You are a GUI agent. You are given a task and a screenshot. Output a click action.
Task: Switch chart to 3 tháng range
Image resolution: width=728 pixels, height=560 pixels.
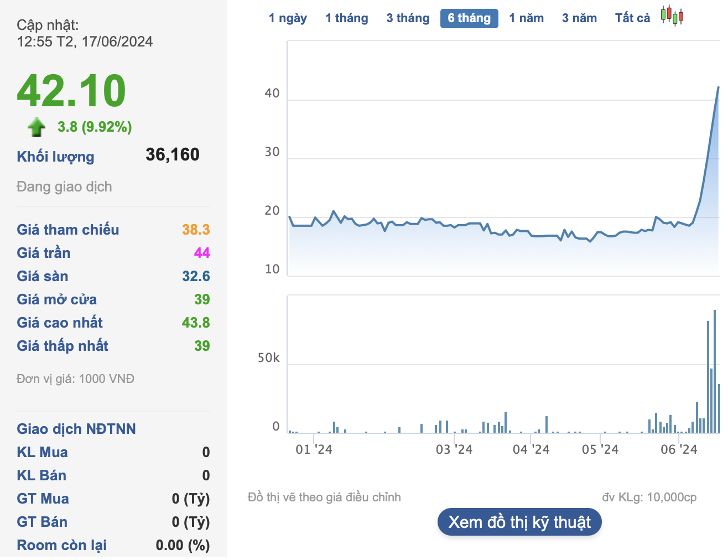[x=408, y=18]
